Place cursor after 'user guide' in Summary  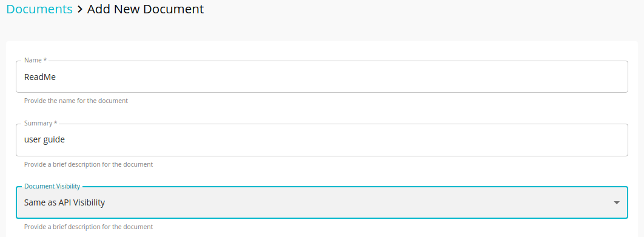[x=65, y=139]
